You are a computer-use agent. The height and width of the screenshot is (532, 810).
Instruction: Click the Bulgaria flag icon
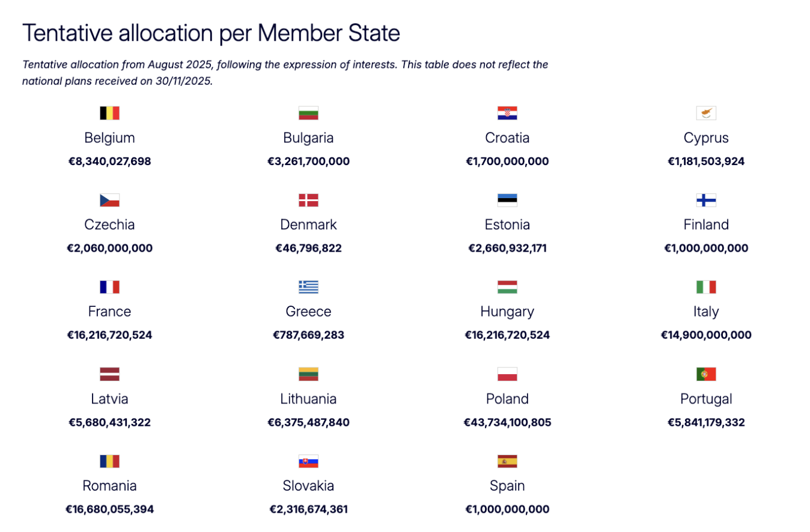[x=308, y=113]
